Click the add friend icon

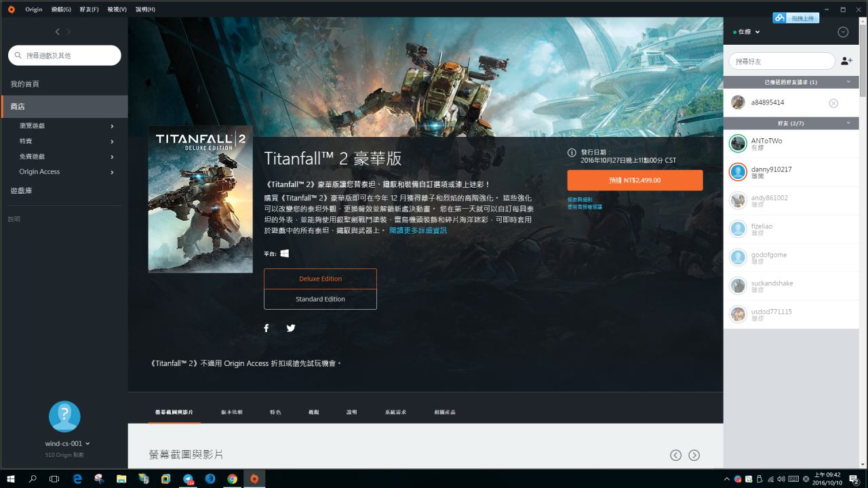click(846, 61)
